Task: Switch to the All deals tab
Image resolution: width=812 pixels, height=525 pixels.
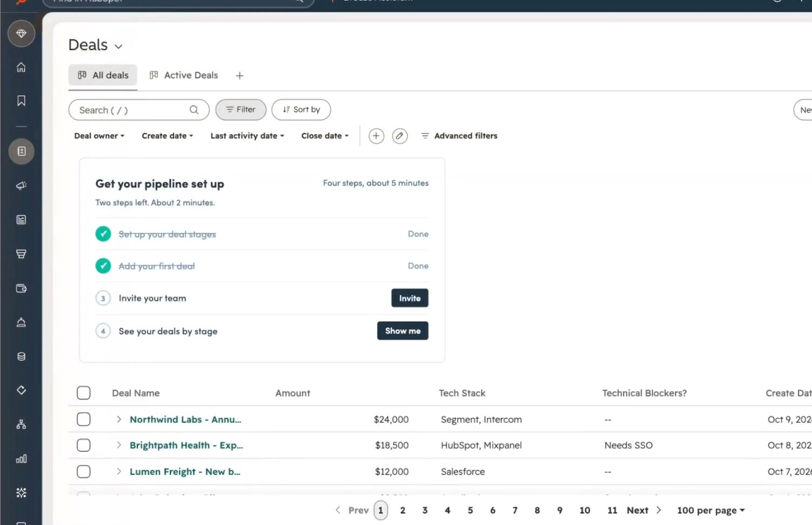Action: pyautogui.click(x=103, y=75)
